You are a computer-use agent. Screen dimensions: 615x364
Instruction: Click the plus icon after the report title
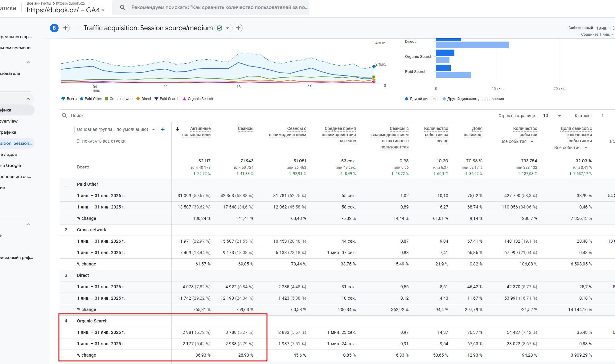point(238,28)
